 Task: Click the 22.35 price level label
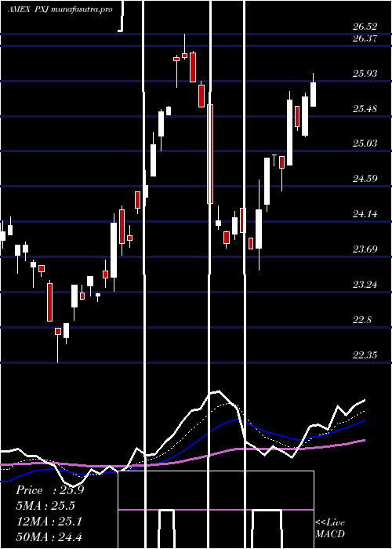(x=365, y=355)
